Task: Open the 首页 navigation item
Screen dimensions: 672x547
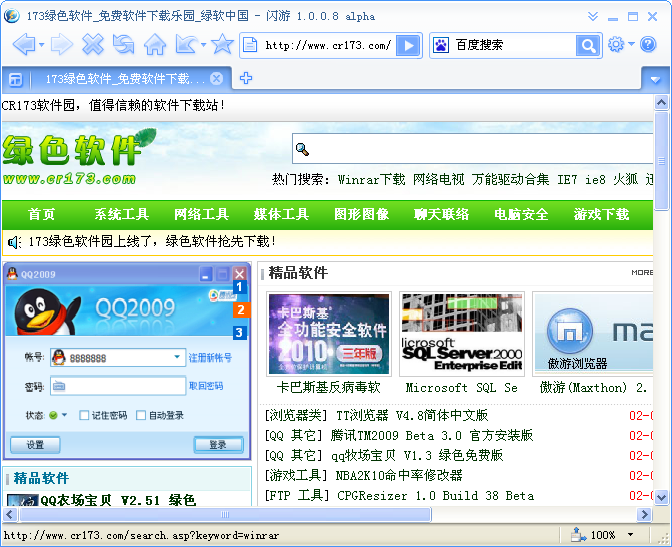Action: coord(42,214)
